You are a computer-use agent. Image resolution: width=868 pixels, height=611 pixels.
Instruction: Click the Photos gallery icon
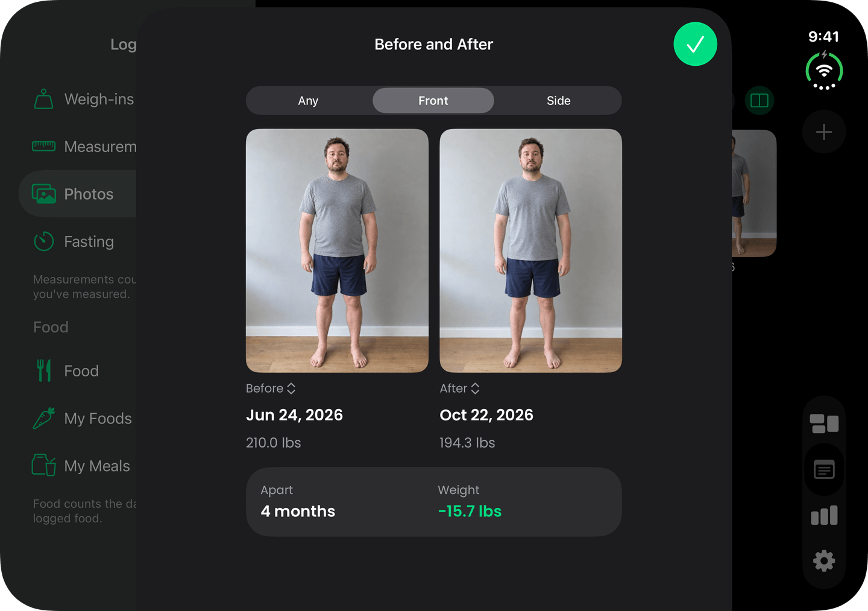click(x=43, y=194)
